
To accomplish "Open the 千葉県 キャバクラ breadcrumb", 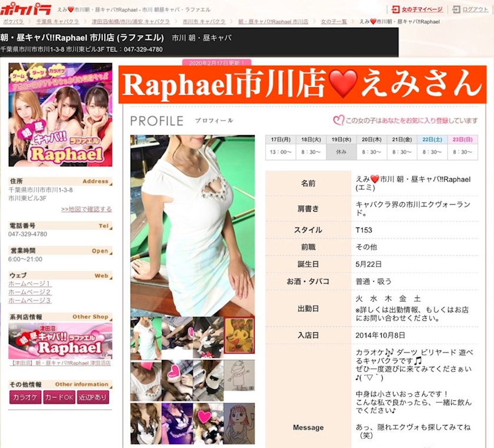I will pos(60,21).
